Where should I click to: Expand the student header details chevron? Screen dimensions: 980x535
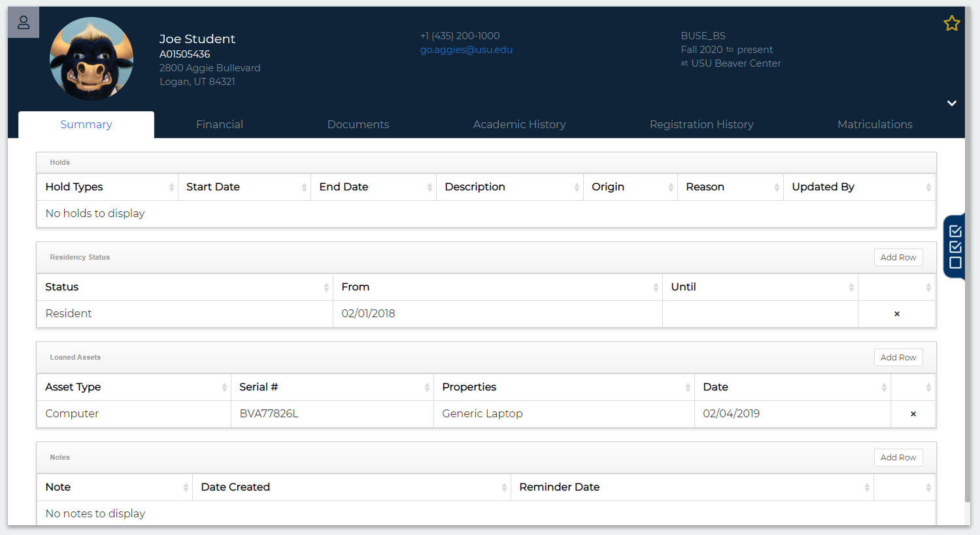952,103
